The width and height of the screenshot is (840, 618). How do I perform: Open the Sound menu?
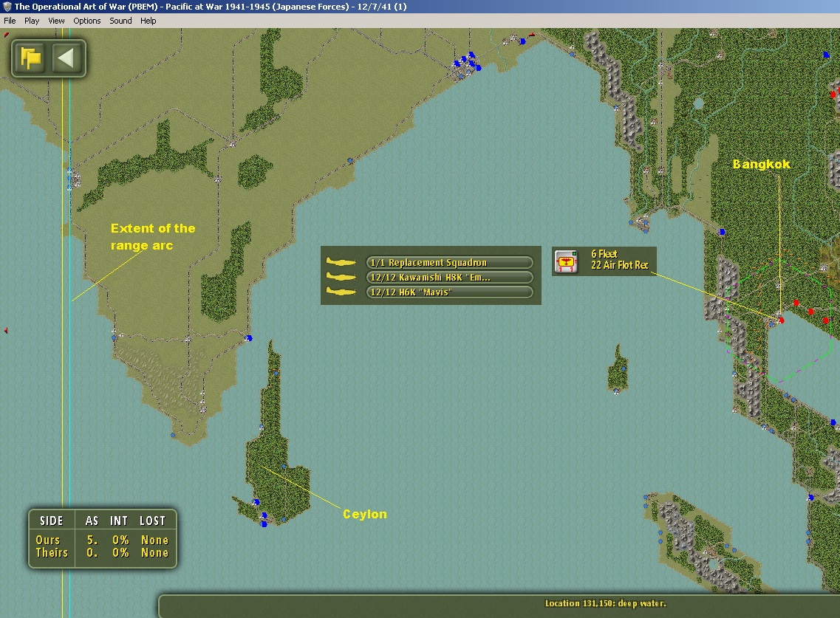[x=120, y=21]
